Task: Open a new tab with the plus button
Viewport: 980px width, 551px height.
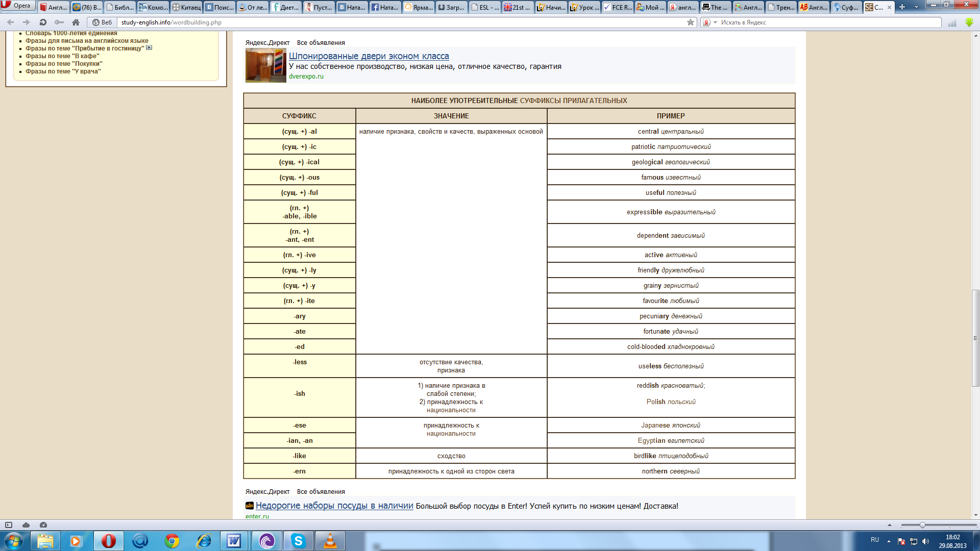Action: [x=902, y=7]
